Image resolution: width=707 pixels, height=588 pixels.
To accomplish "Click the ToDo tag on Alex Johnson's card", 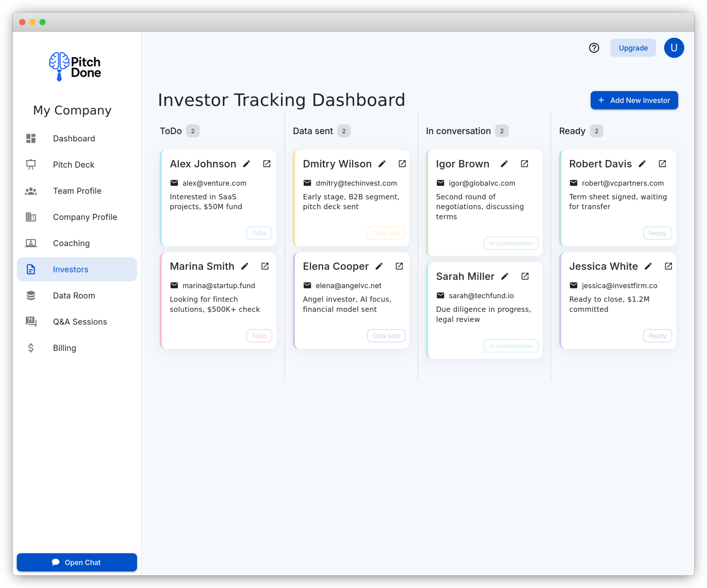I will tap(259, 233).
